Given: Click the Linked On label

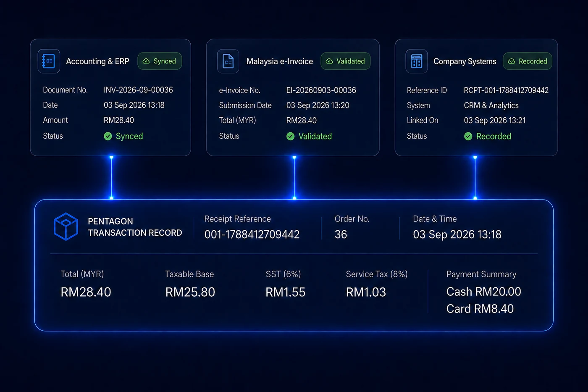Looking at the screenshot, I should pos(423,121).
